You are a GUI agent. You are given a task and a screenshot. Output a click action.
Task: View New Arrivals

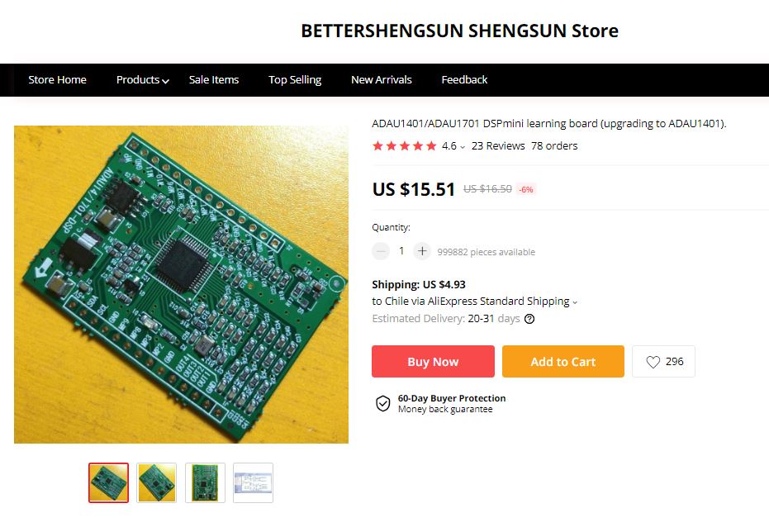click(381, 80)
